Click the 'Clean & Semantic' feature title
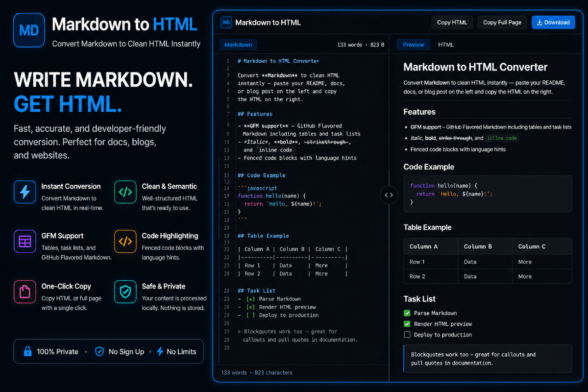 170,186
